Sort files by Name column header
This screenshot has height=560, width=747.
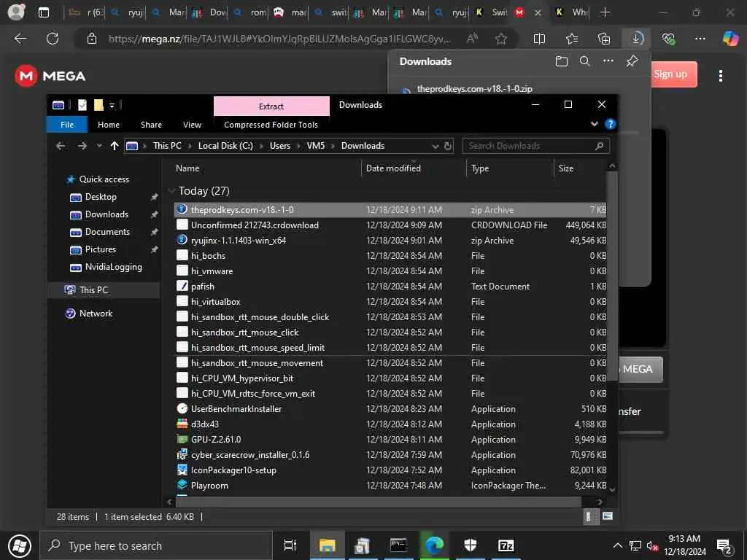pos(266,168)
